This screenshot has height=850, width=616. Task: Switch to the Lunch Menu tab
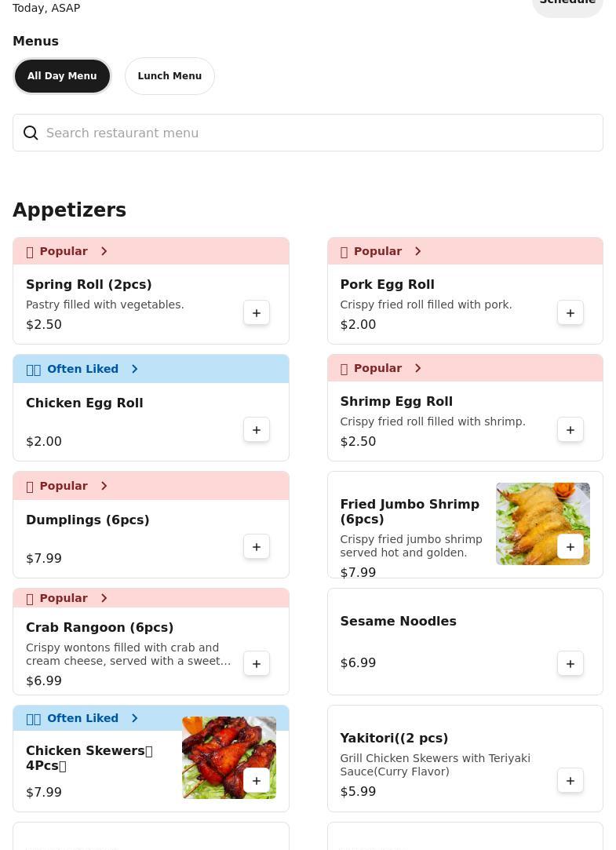click(169, 76)
